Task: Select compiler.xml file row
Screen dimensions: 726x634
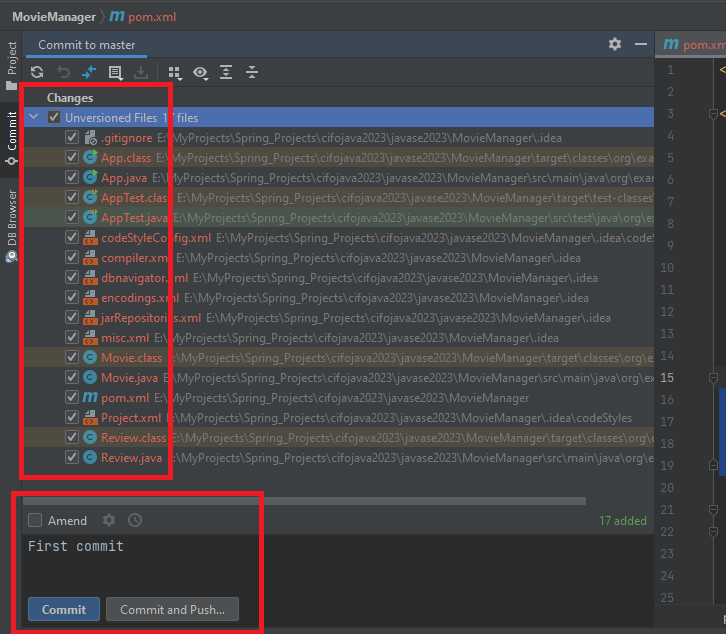Action: pos(339,257)
